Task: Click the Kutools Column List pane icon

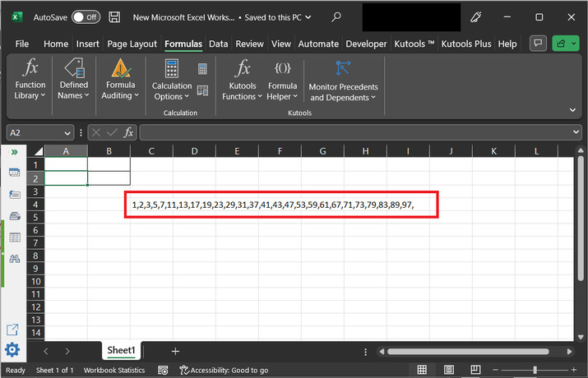Action: coord(14,237)
